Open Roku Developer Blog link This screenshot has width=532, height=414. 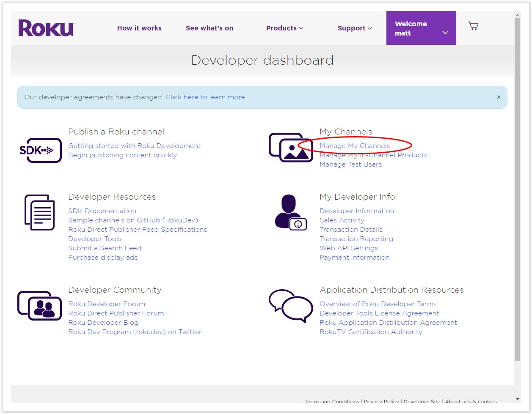[103, 323]
